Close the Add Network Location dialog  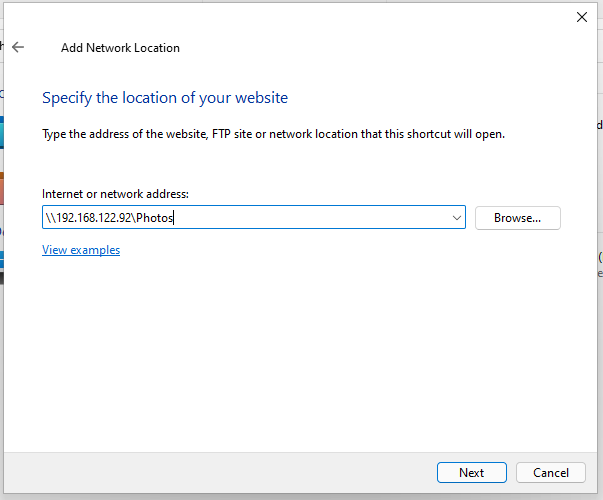click(581, 17)
